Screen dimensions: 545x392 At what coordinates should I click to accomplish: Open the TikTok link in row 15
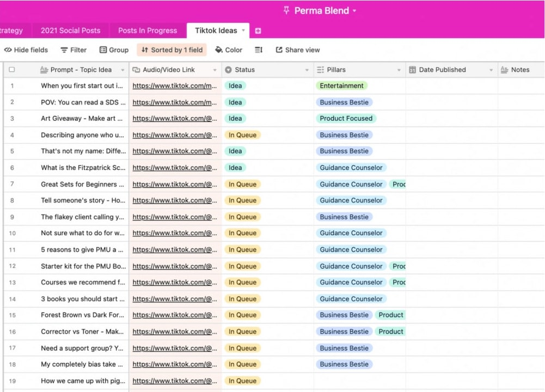pyautogui.click(x=174, y=315)
